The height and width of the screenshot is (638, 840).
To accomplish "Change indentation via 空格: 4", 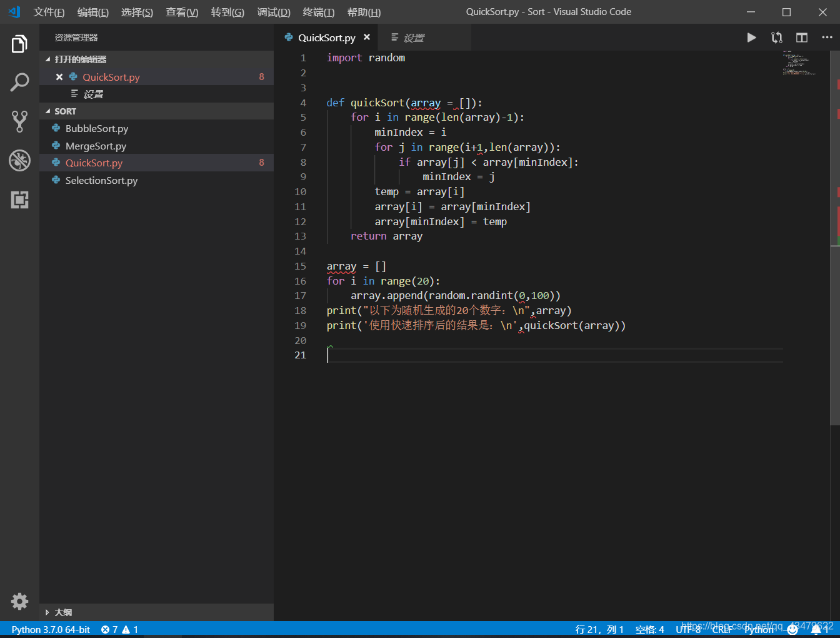I will click(x=649, y=629).
